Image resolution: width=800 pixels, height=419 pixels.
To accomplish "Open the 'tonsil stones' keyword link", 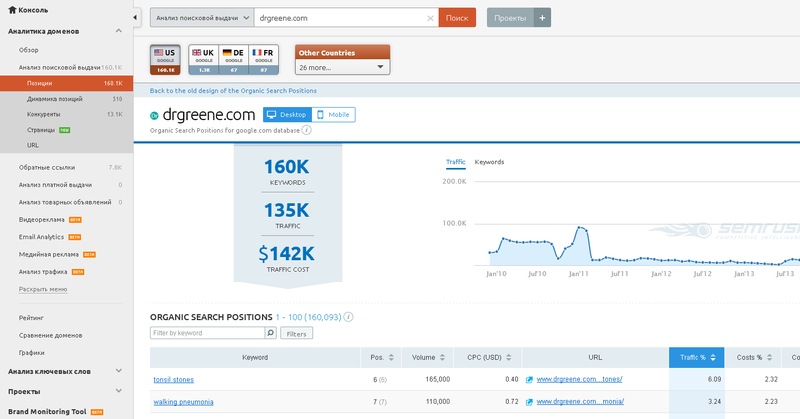I will [x=173, y=380].
